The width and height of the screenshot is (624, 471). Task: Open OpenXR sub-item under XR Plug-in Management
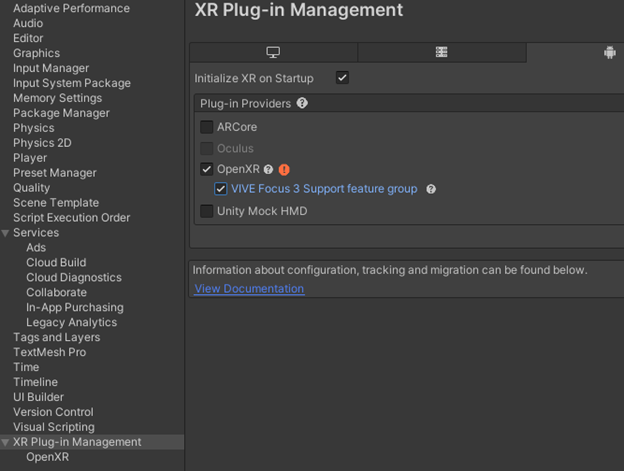47,457
